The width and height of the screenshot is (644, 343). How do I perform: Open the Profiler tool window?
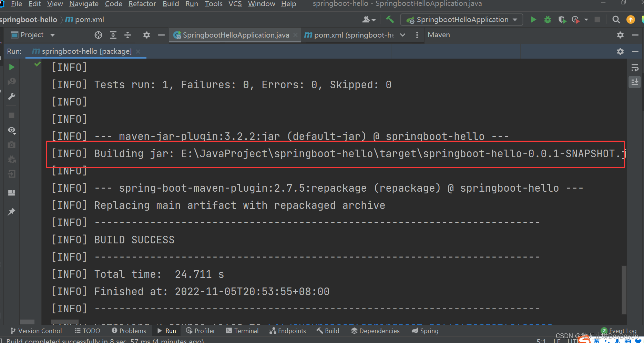point(201,331)
